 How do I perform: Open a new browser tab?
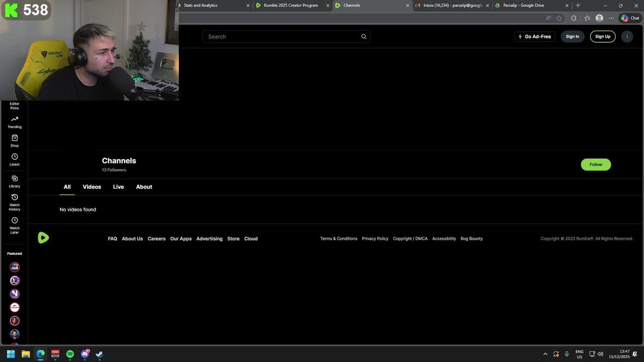(x=578, y=6)
